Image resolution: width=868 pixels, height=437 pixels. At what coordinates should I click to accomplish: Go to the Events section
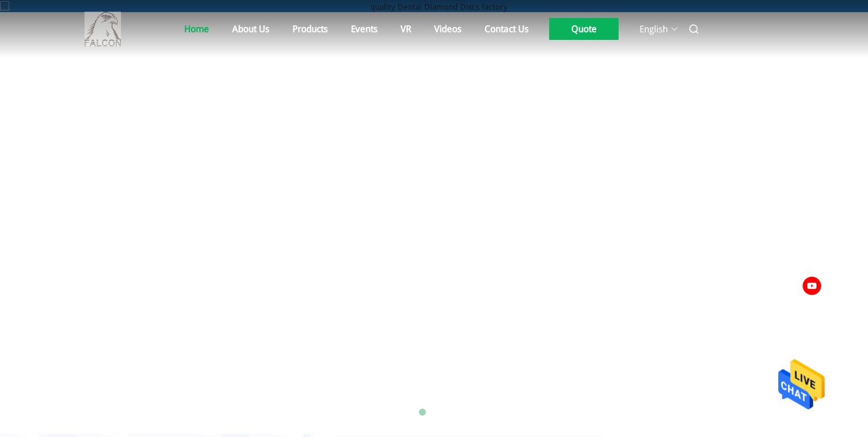(x=364, y=29)
